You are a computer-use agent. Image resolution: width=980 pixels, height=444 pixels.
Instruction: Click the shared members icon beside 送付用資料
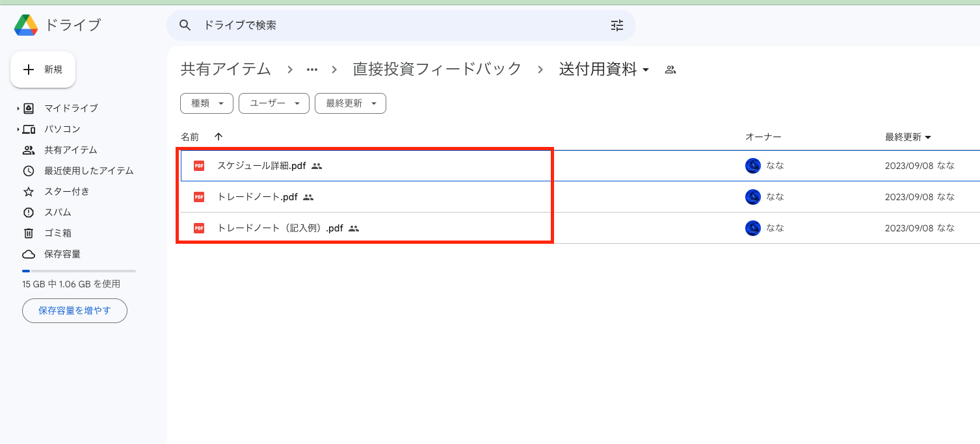pos(670,68)
